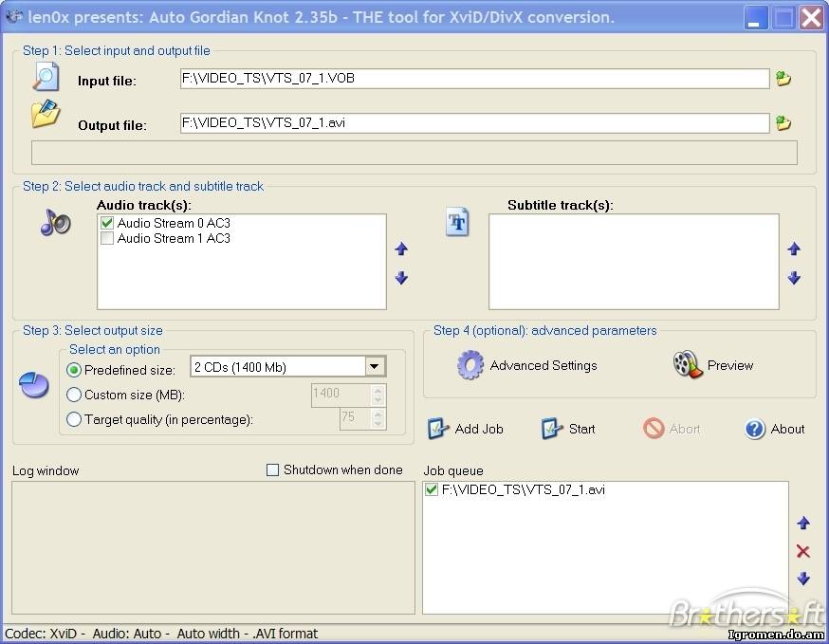829x644 pixels.
Task: Click inside the Log window area
Action: (213, 547)
